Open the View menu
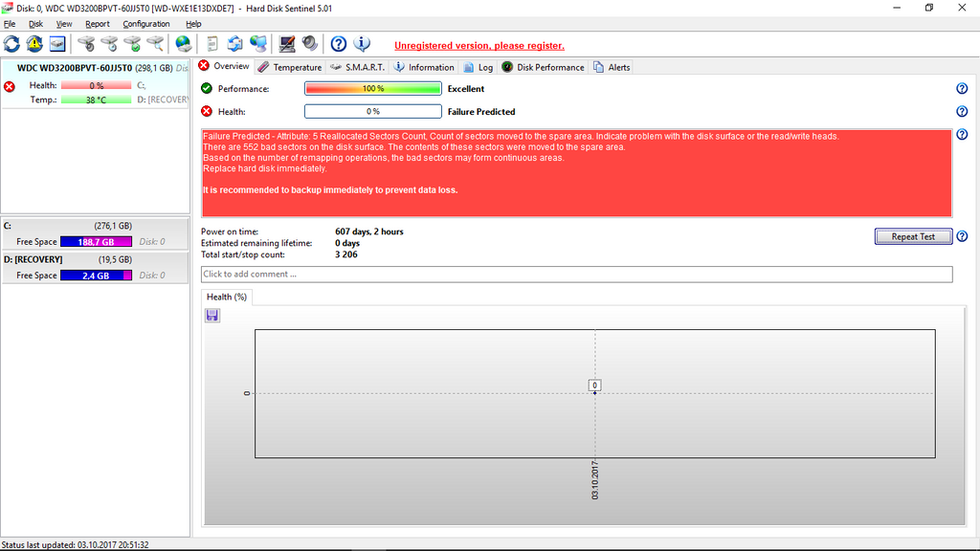This screenshot has width=980, height=551. click(x=64, y=24)
